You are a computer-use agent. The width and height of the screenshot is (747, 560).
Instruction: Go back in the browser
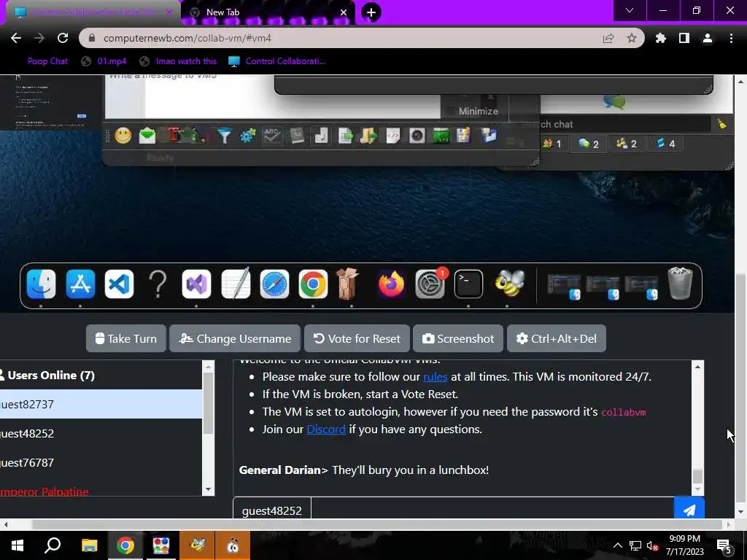(x=16, y=38)
